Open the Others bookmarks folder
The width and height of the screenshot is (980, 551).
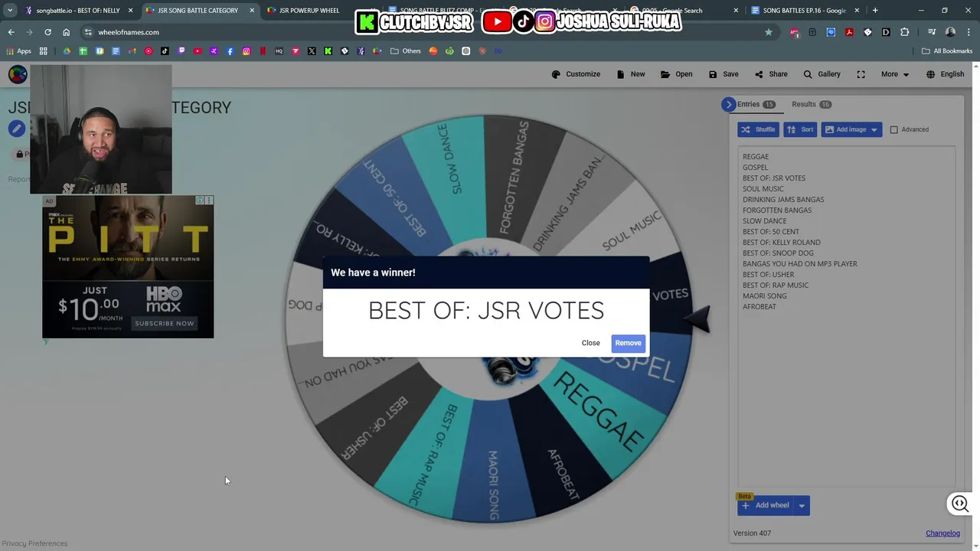pos(406,51)
